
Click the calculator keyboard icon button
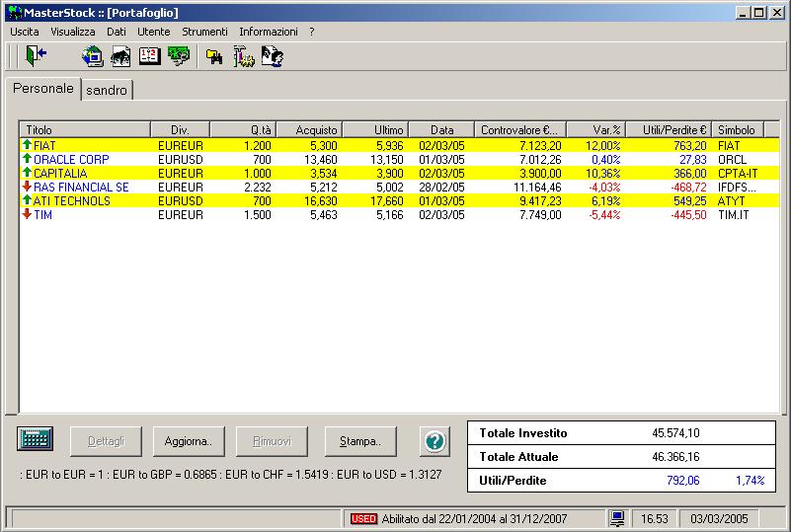(35, 439)
